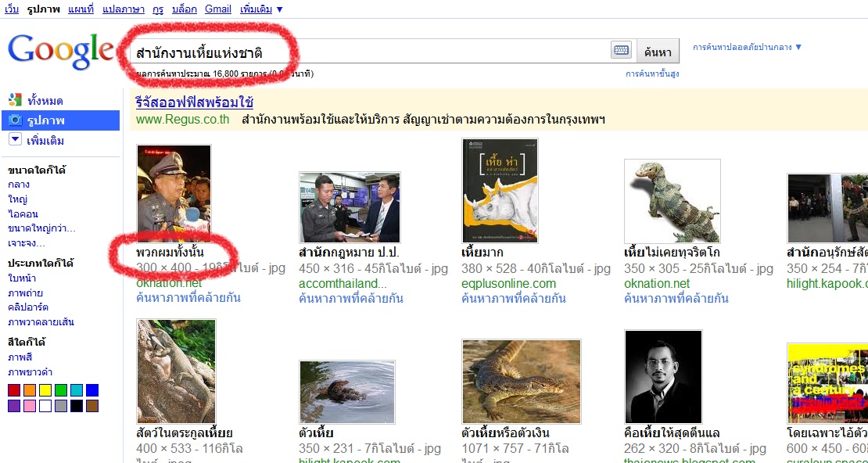Image resolution: width=868 pixels, height=463 pixels.
Task: Open the black-and-white man portrait thumbnail
Action: (x=663, y=377)
